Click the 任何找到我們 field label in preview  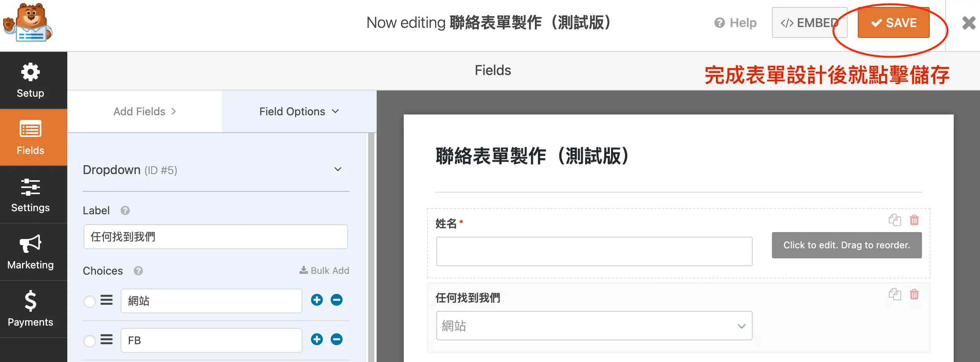pyautogui.click(x=468, y=298)
